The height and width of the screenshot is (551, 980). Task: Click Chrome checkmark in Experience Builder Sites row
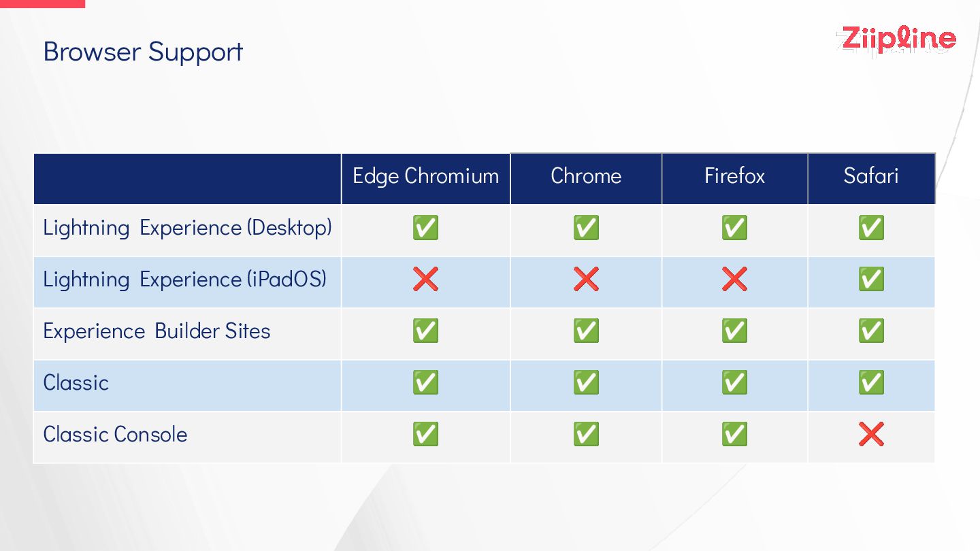coord(586,331)
